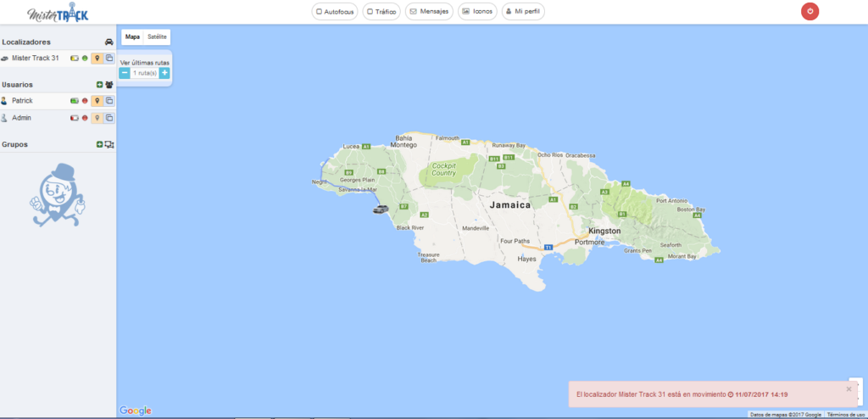Image resolution: width=868 pixels, height=419 pixels.
Task: Click the 1 ruta(s) field
Action: coord(144,73)
